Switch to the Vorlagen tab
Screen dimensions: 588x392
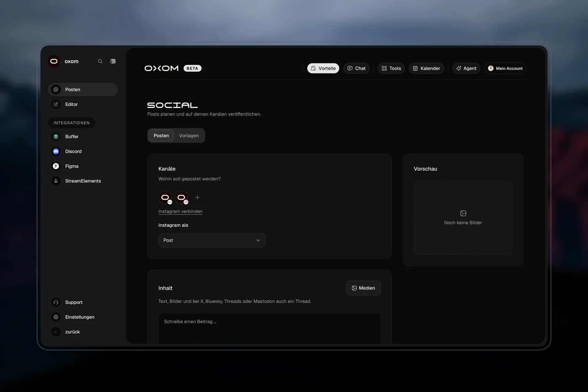click(x=189, y=136)
